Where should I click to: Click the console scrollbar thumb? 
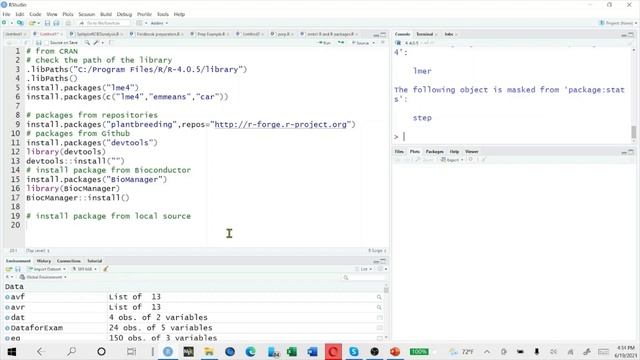coord(633,132)
